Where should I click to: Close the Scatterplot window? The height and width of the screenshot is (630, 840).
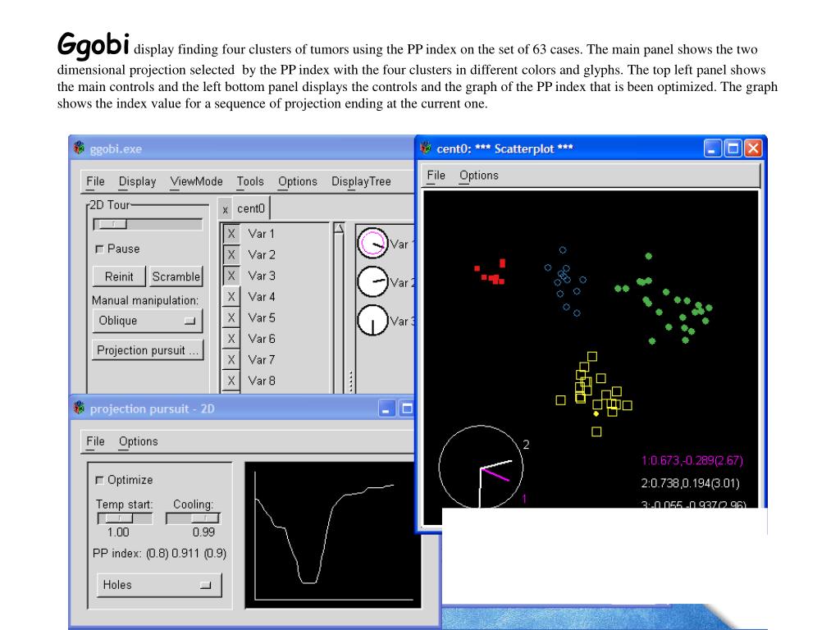click(x=753, y=148)
